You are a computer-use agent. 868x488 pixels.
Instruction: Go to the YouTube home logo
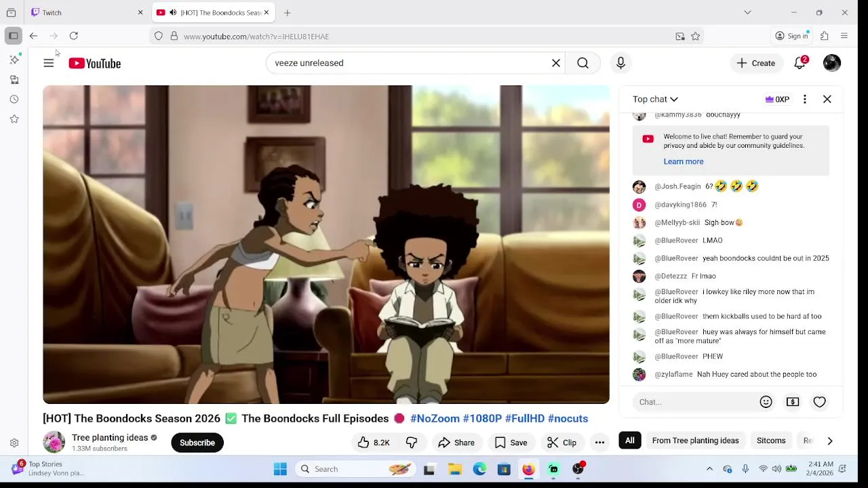[x=95, y=63]
